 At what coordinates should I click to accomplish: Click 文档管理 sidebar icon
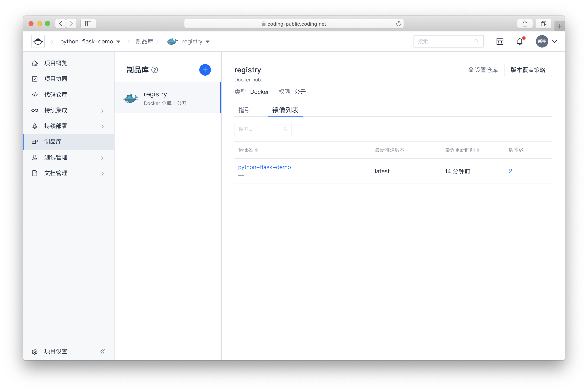(x=35, y=173)
